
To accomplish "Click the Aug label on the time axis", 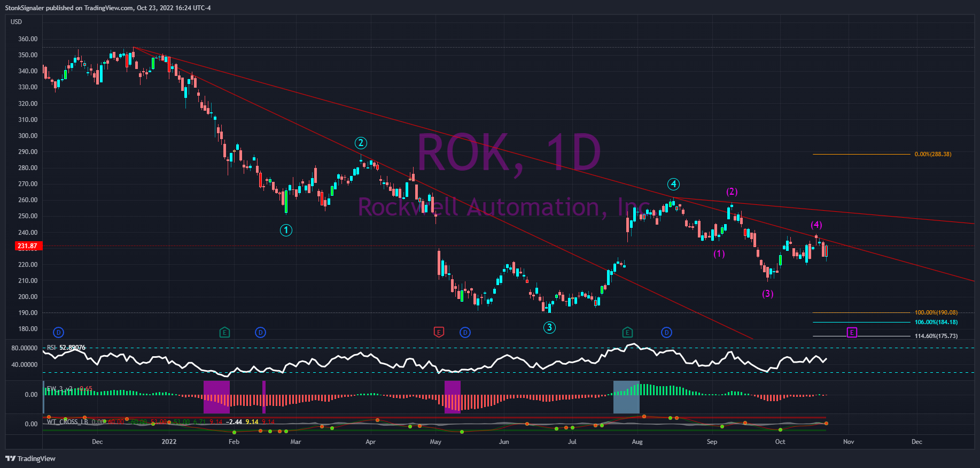I will click(637, 442).
